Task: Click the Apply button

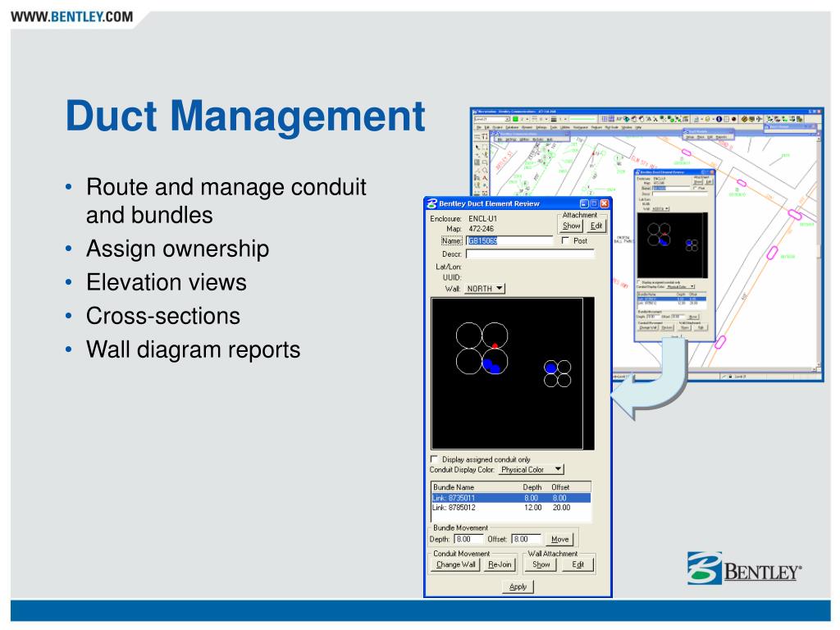Action: 518,587
